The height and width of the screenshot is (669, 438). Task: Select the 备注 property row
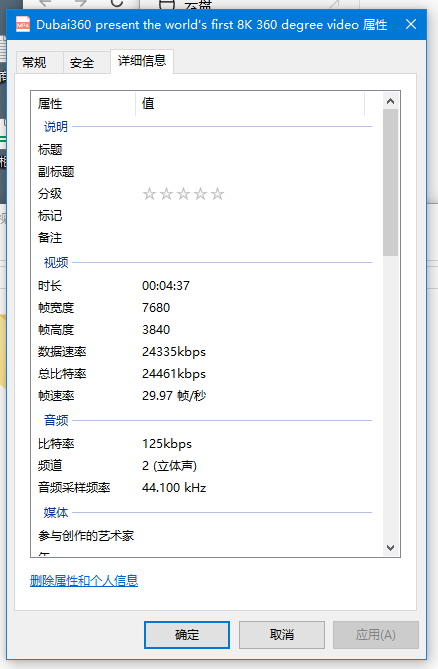point(205,238)
